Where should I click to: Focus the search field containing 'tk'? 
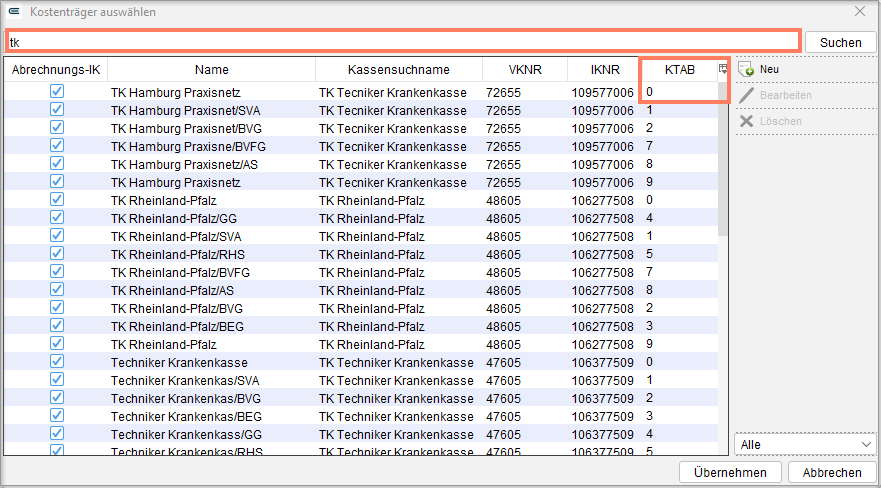(403, 42)
